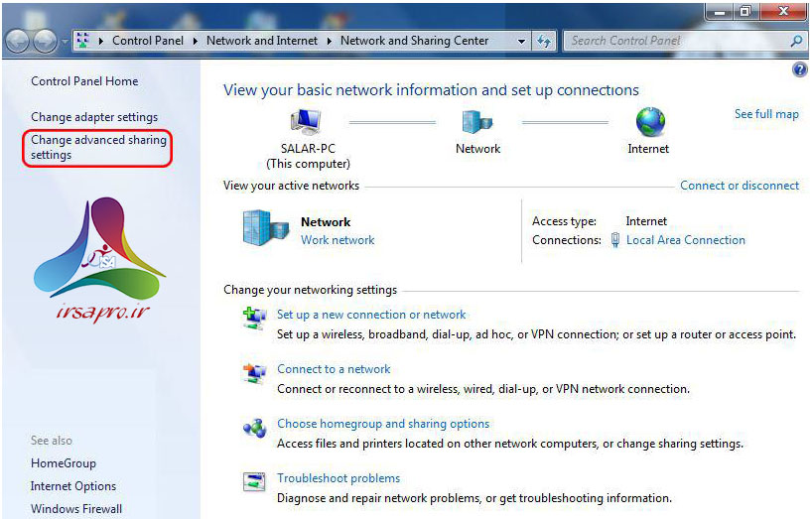The image size is (812, 519).
Task: Click the Forward navigation arrow button
Action: [x=45, y=41]
